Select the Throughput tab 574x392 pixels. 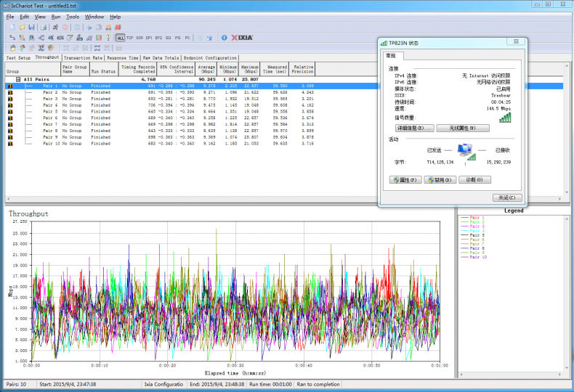click(x=47, y=57)
